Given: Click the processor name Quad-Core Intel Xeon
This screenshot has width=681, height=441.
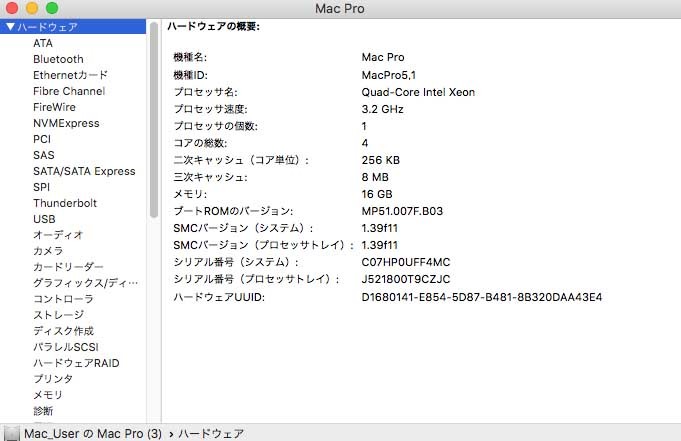Looking at the screenshot, I should click(x=418, y=92).
